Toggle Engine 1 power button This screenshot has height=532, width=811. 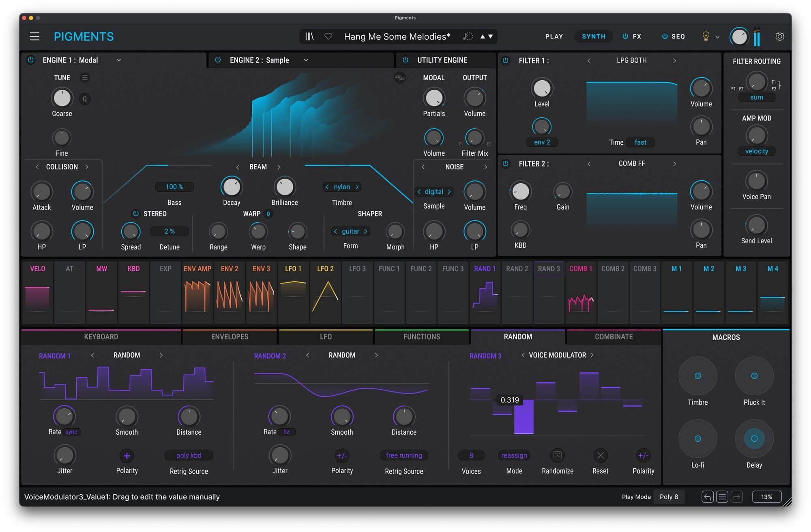point(31,60)
